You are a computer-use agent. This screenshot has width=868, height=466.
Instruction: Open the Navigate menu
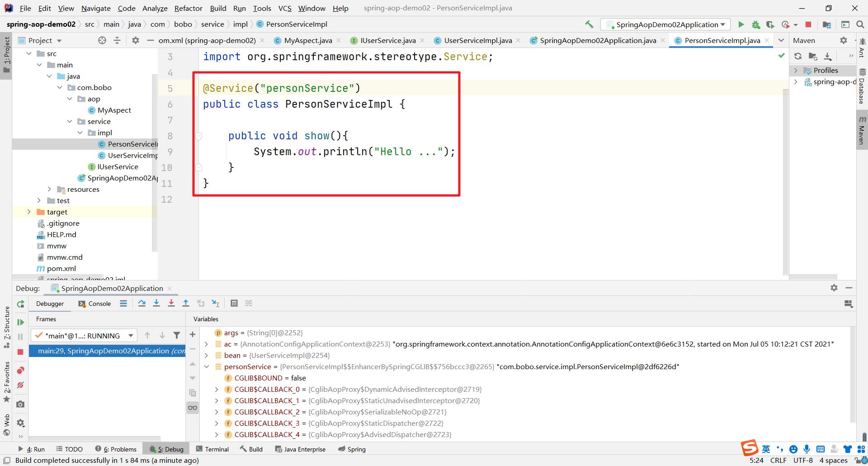coord(96,8)
